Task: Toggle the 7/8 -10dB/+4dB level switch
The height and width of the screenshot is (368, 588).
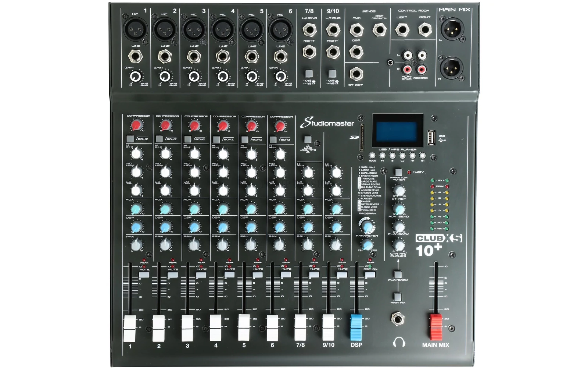Action: 309,73
